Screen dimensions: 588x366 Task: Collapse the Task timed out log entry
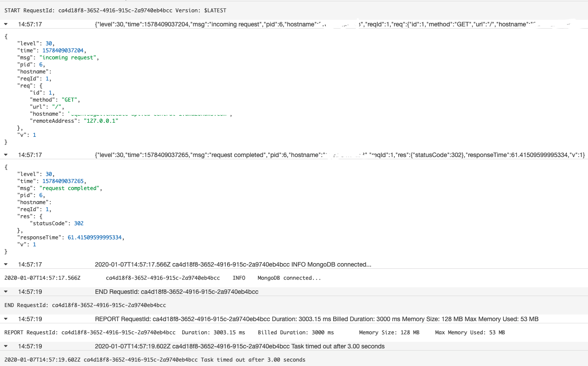tap(5, 346)
